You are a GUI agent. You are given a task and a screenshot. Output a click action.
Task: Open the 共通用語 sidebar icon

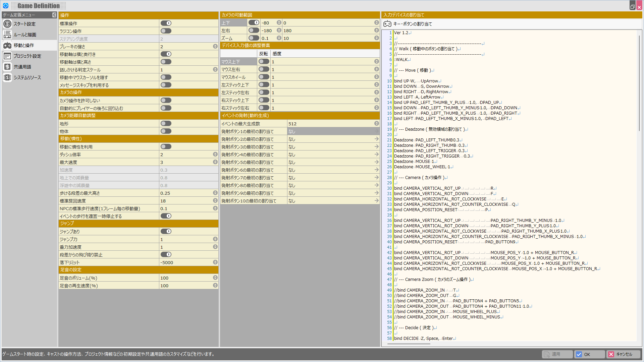(7, 67)
